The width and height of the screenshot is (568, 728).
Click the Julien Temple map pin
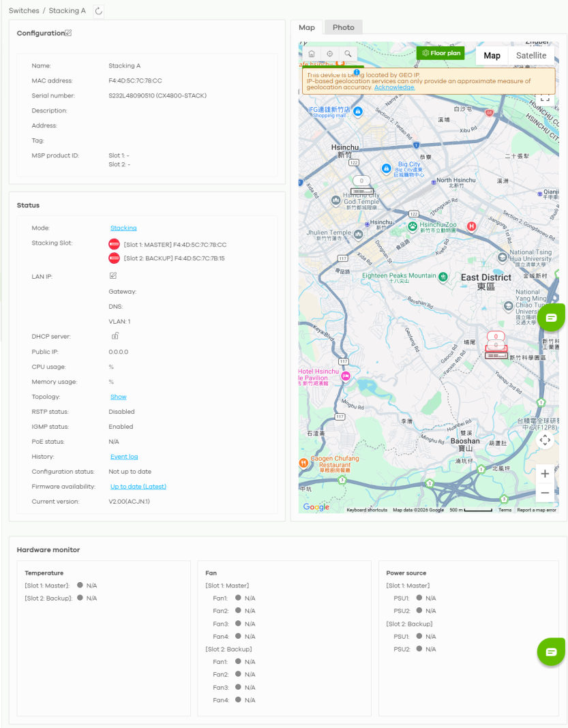click(358, 234)
